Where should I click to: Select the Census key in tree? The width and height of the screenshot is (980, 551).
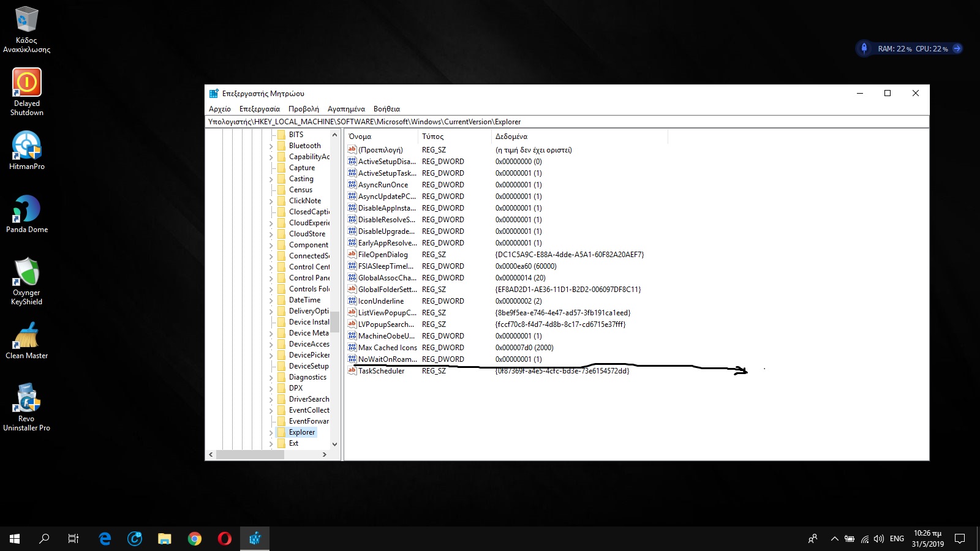click(x=301, y=190)
